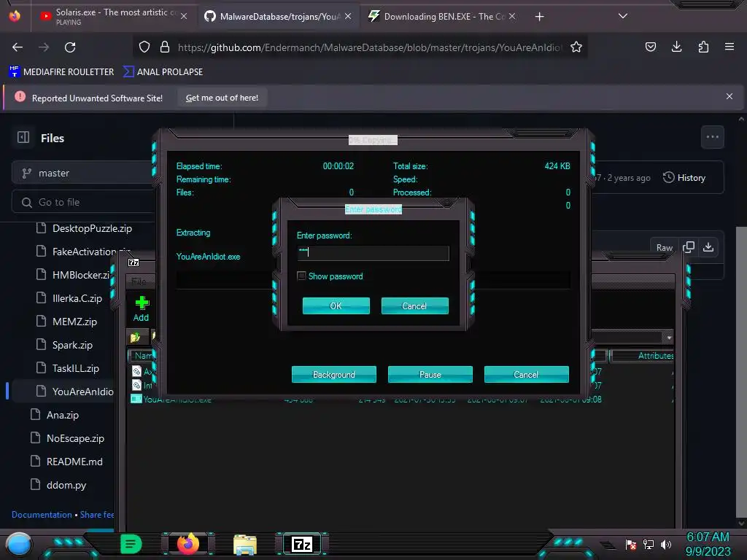
Task: Switch to 7-Zip in the taskbar
Action: click(x=302, y=544)
